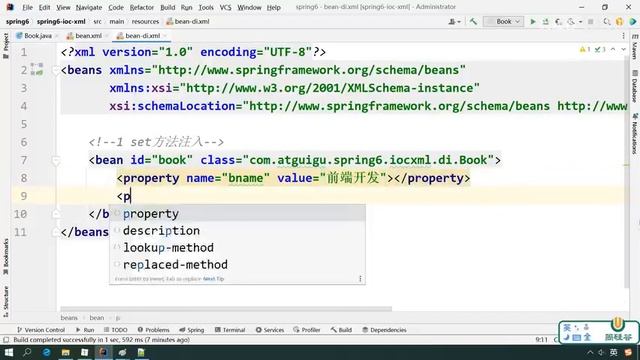Run with coverage icon in toolbar

pyautogui.click(x=558, y=22)
